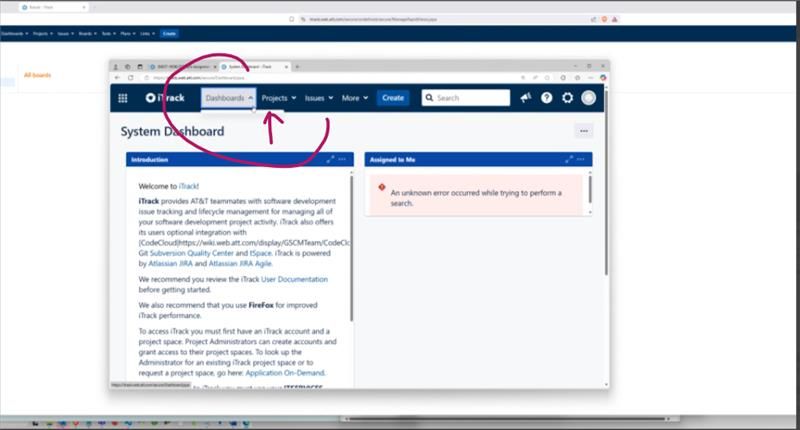This screenshot has height=430, width=800.
Task: Click the Create button in iTrack
Action: [393, 97]
